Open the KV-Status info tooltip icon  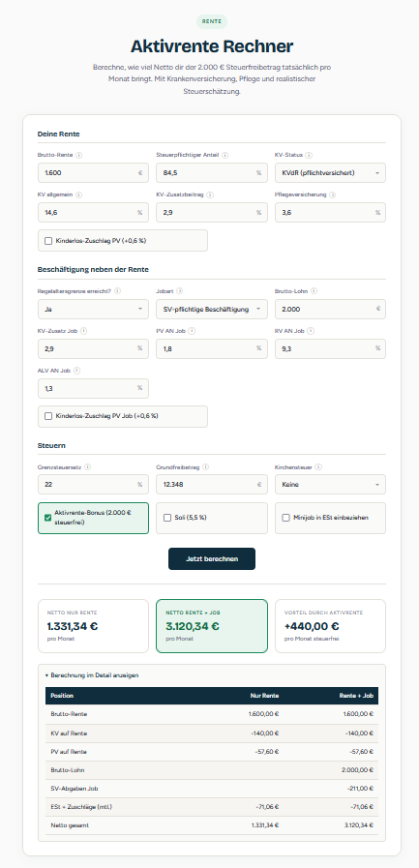click(309, 156)
